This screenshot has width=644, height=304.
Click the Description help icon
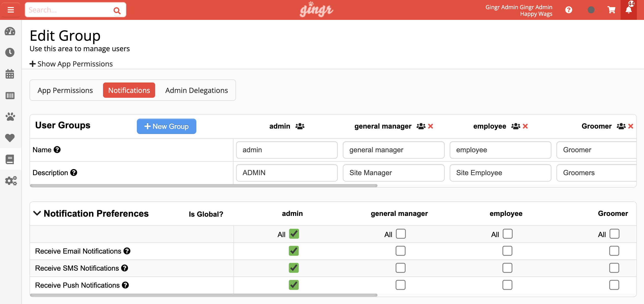click(74, 173)
